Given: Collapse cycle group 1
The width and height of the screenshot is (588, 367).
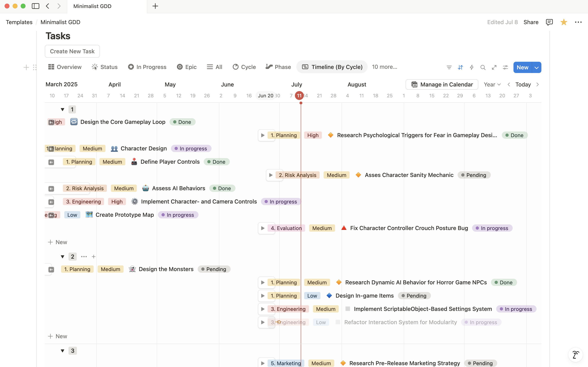Looking at the screenshot, I should pos(62,109).
